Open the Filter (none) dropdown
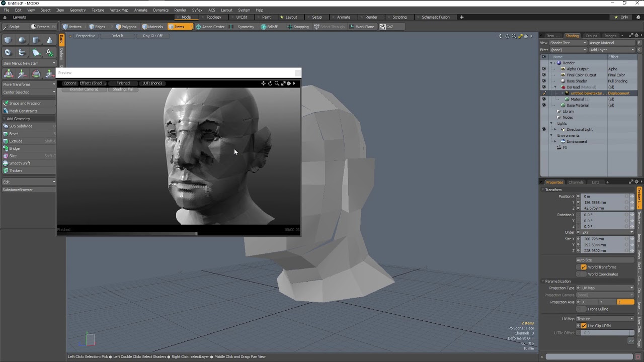Screen dimensions: 644x362 pyautogui.click(x=568, y=50)
